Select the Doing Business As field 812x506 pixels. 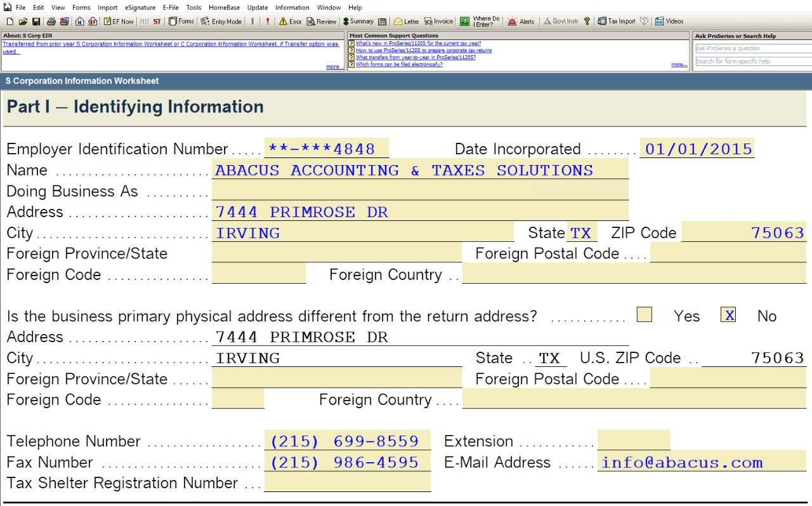click(x=419, y=191)
